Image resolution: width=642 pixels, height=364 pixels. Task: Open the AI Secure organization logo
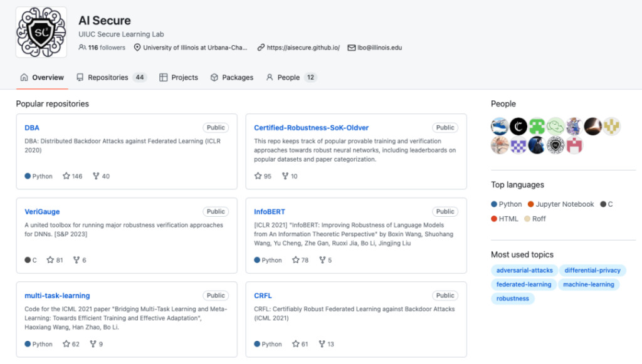(41, 32)
